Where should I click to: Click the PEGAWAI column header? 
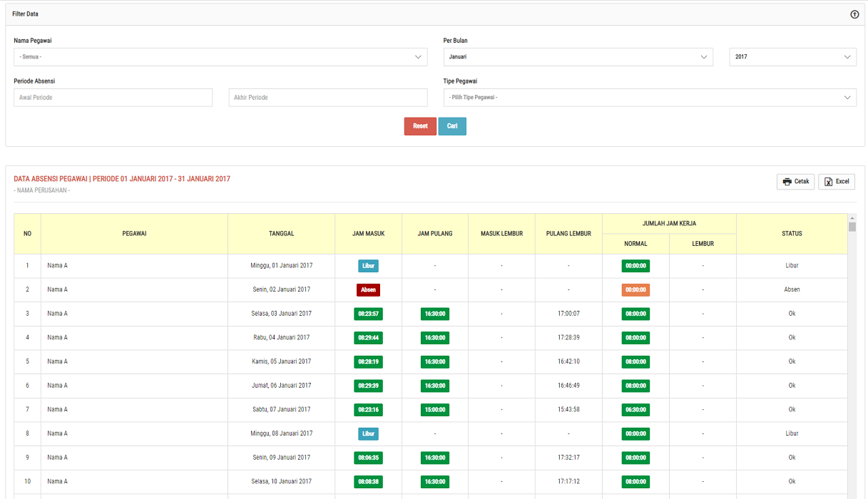tap(134, 234)
